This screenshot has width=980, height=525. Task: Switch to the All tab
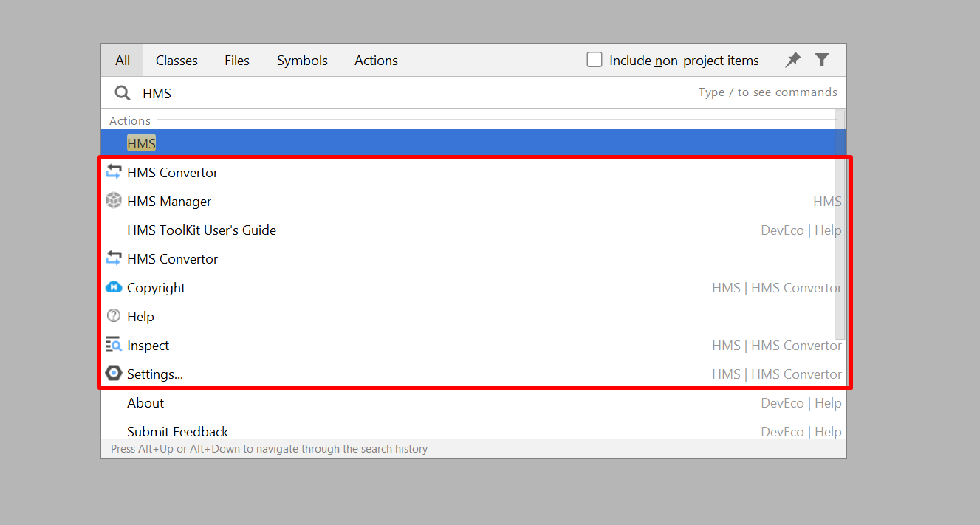coord(123,61)
